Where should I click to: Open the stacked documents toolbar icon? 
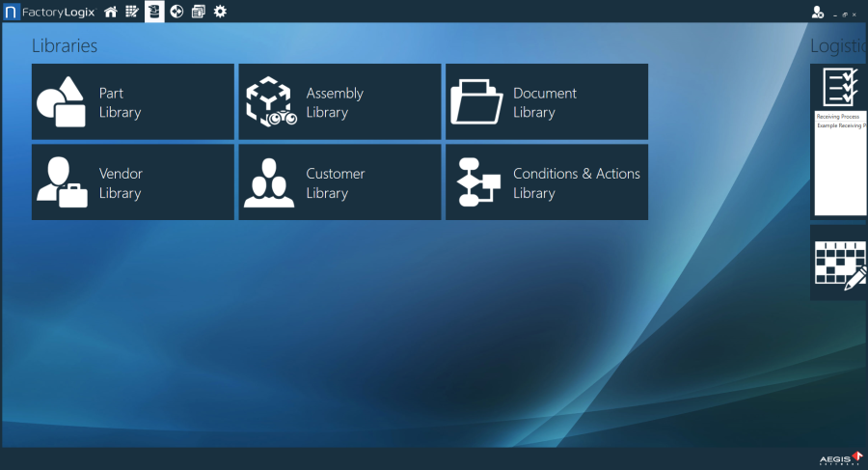click(198, 12)
